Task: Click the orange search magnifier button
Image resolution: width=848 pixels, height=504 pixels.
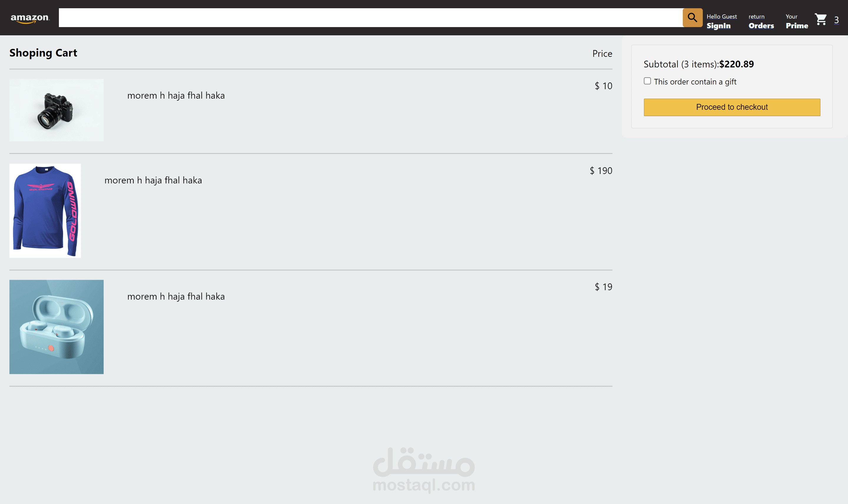Action: (692, 18)
